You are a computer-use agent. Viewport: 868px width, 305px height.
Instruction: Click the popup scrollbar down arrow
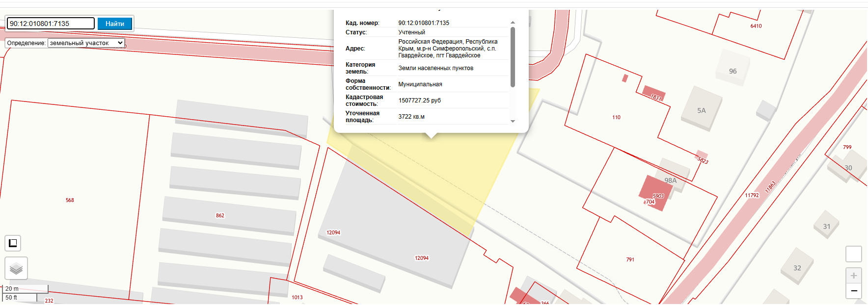tap(513, 121)
